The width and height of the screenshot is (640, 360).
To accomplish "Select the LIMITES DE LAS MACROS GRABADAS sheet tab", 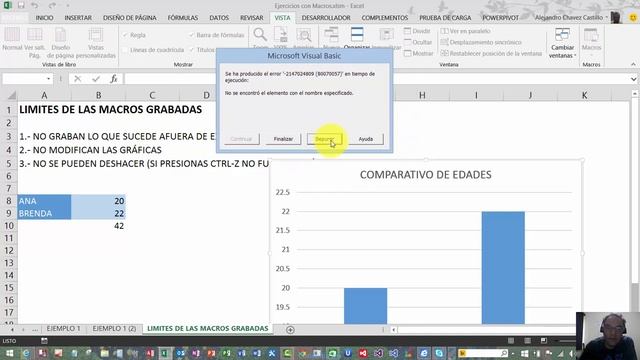I will click(x=207, y=329).
